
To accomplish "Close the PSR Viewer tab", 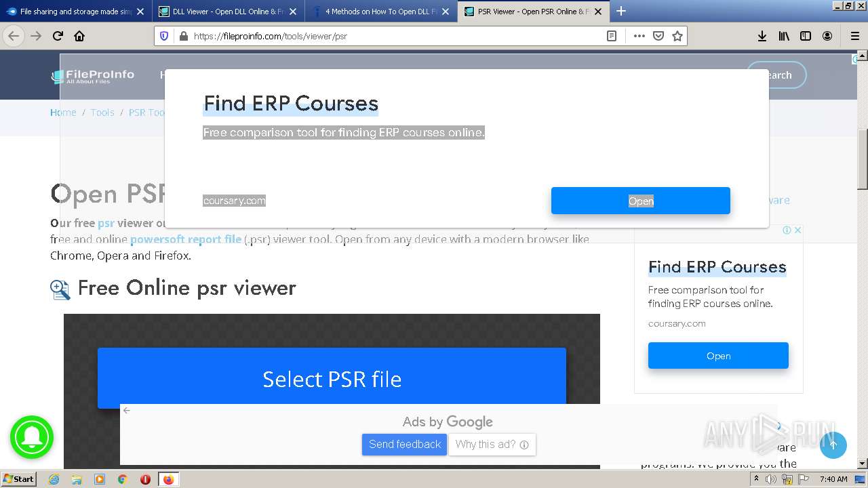I will (598, 12).
